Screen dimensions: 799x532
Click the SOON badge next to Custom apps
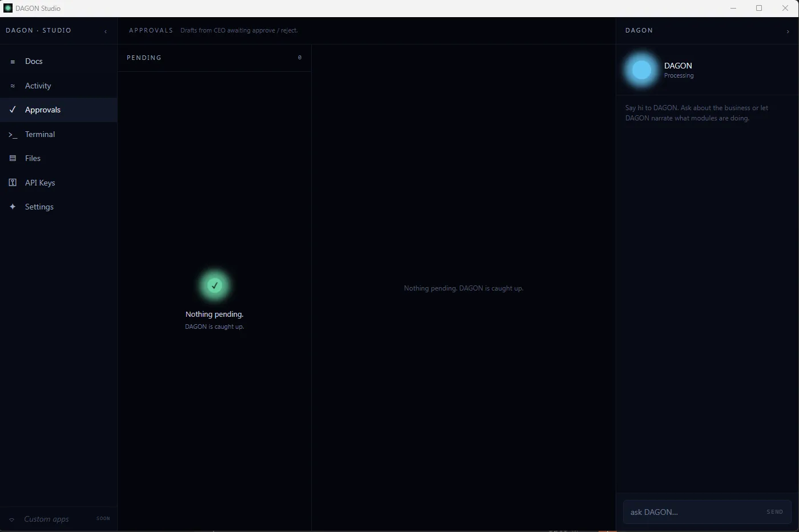coord(103,518)
